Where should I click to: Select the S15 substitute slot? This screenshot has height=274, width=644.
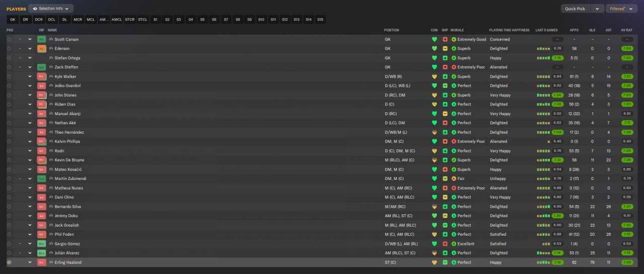point(320,20)
